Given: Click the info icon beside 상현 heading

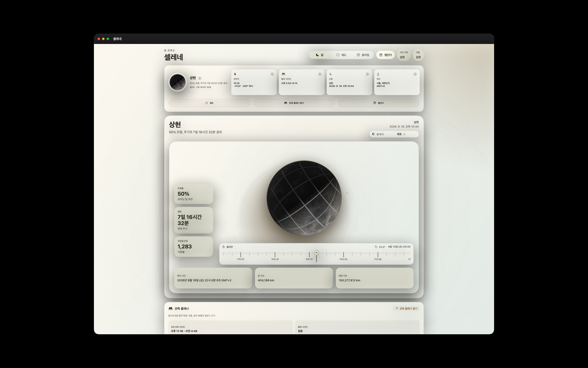Looking at the screenshot, I should tap(200, 78).
